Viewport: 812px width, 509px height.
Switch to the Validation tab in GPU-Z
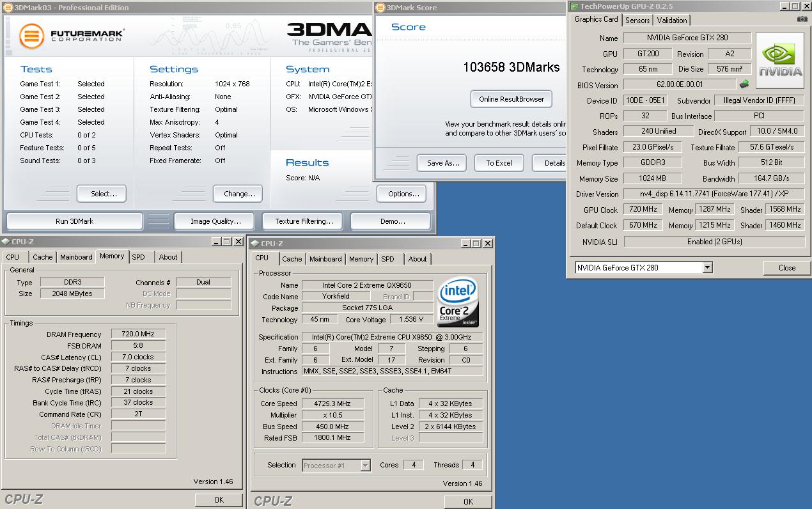(672, 20)
